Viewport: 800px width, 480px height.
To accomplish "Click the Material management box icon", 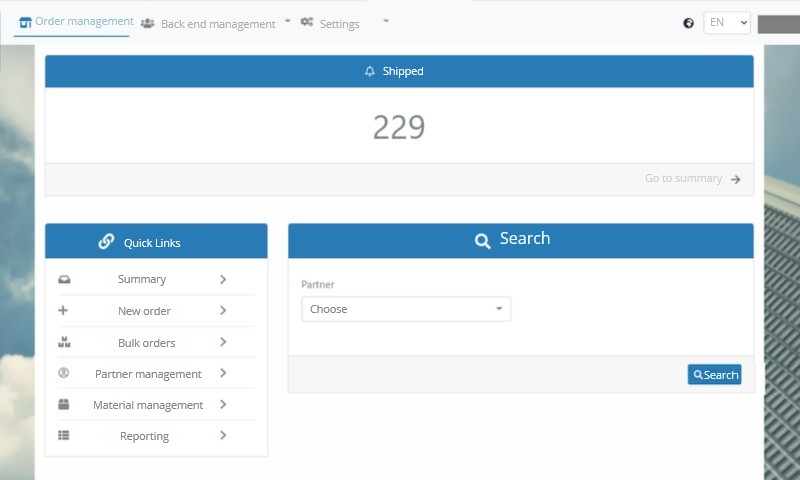I will (x=63, y=404).
